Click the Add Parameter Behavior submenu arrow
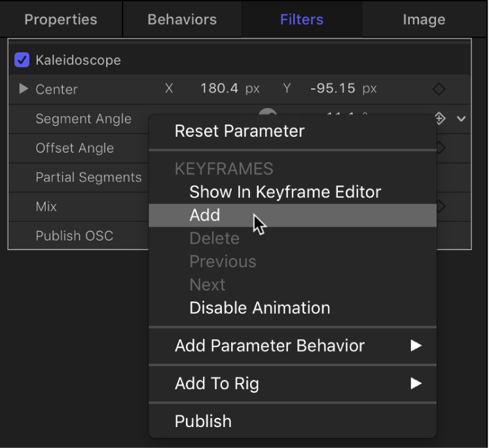Viewport: 489px width, 448px height. (416, 346)
